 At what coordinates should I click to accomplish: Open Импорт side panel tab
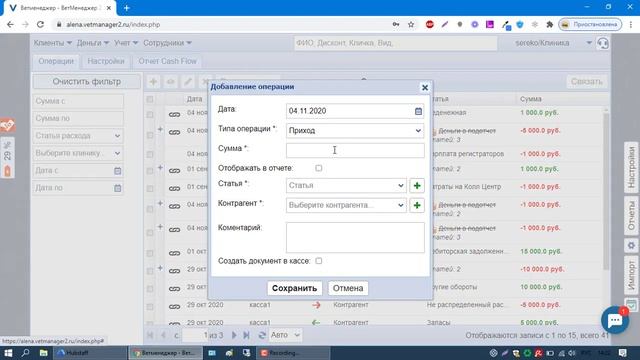[631, 275]
